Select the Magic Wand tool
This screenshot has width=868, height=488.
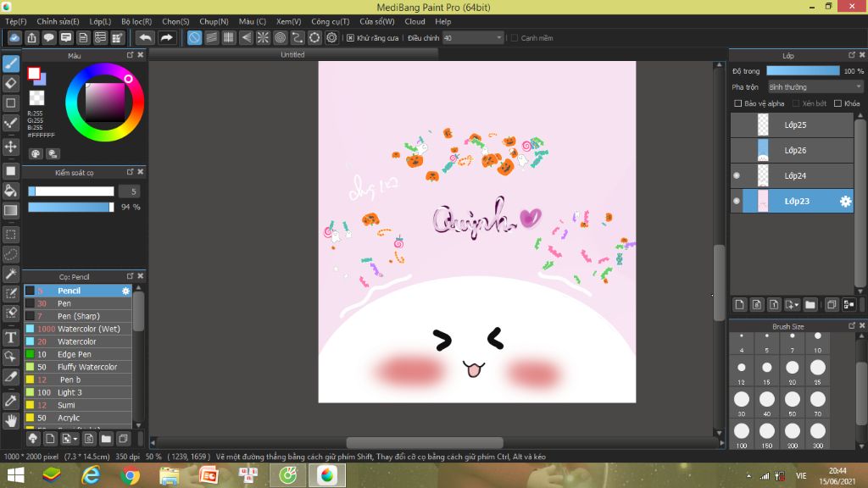coord(10,274)
